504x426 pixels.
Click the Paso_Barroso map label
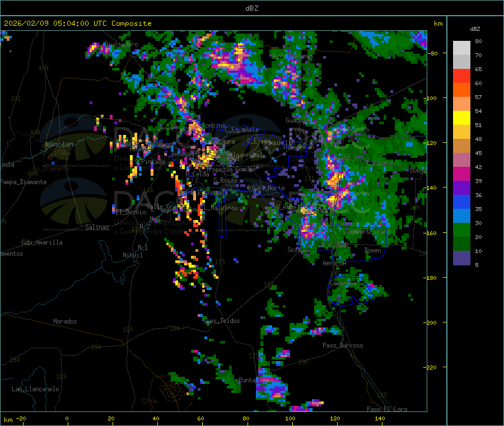click(343, 345)
